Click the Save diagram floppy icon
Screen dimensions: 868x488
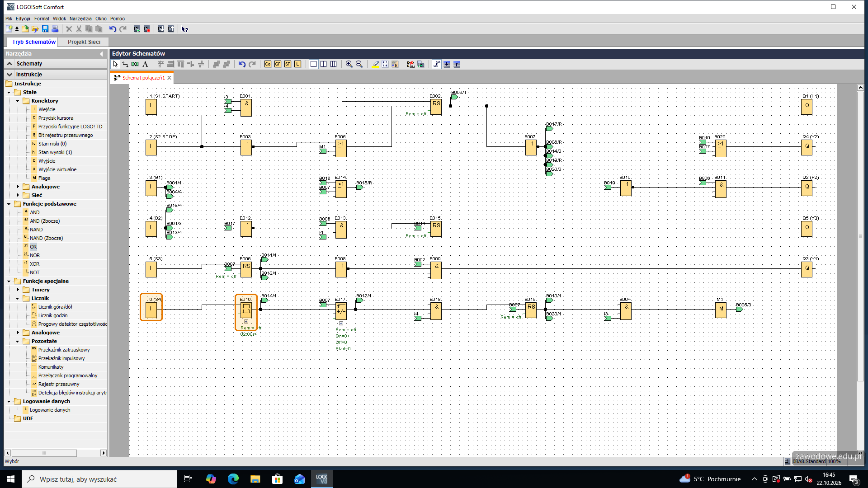coord(45,29)
